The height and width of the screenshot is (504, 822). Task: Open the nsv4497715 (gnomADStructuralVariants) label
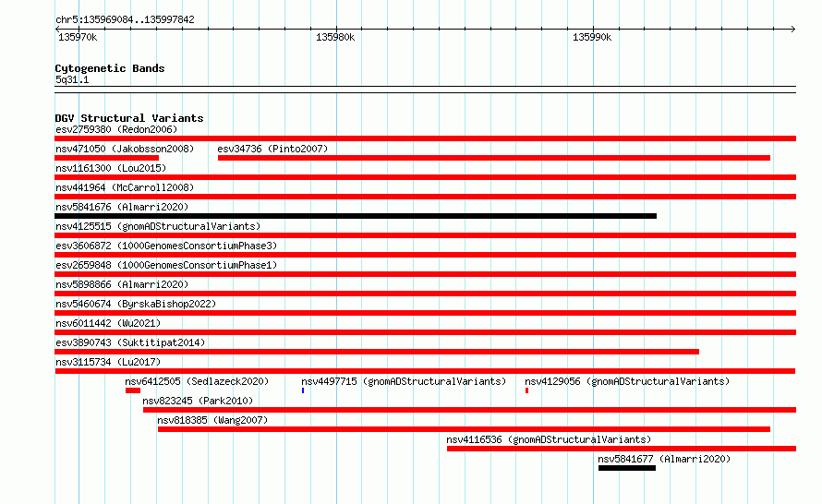point(404,381)
